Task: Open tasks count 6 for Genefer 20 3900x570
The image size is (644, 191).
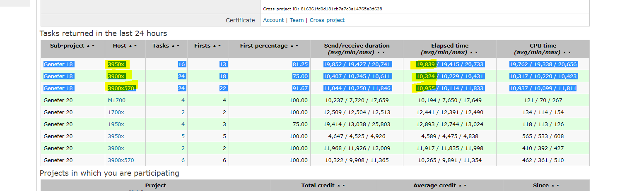Action: tap(183, 160)
